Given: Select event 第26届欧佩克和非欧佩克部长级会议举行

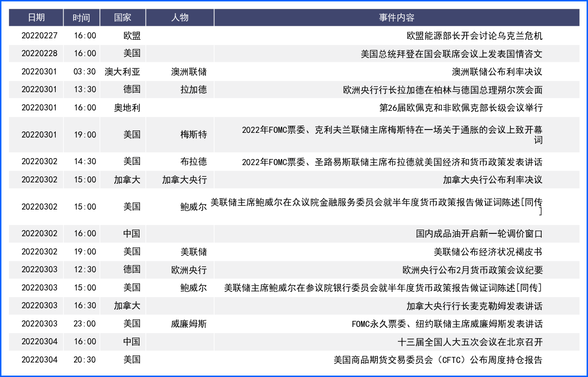Looking at the screenshot, I should pyautogui.click(x=461, y=108).
